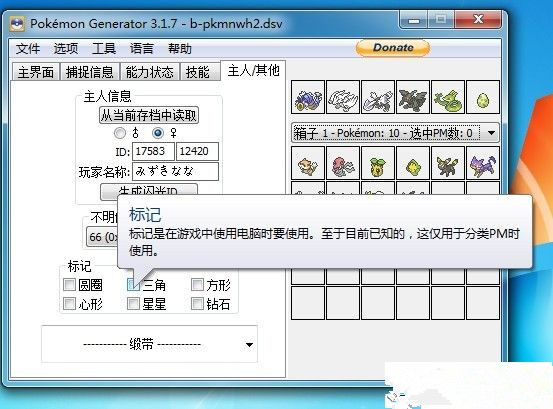Minimize the Pokémon Generator window
This screenshot has width=553, height=409.
[x=414, y=20]
